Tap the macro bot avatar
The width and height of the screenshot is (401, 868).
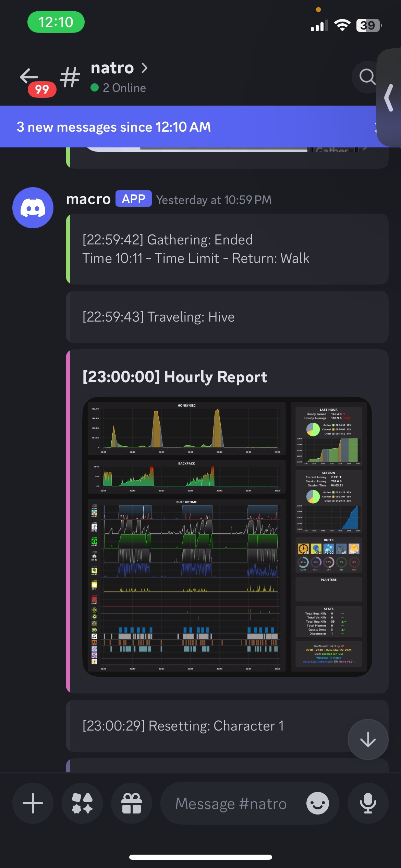click(x=33, y=208)
